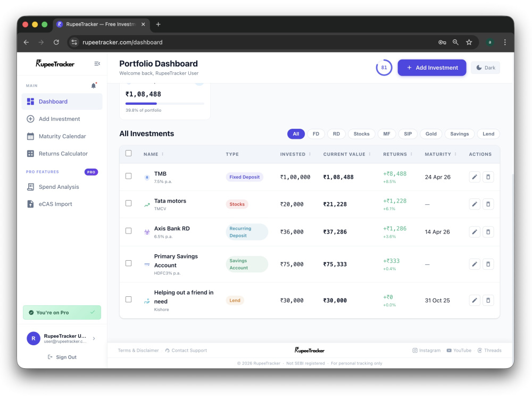Click the blue Add Investment button
532x399 pixels.
[431, 68]
